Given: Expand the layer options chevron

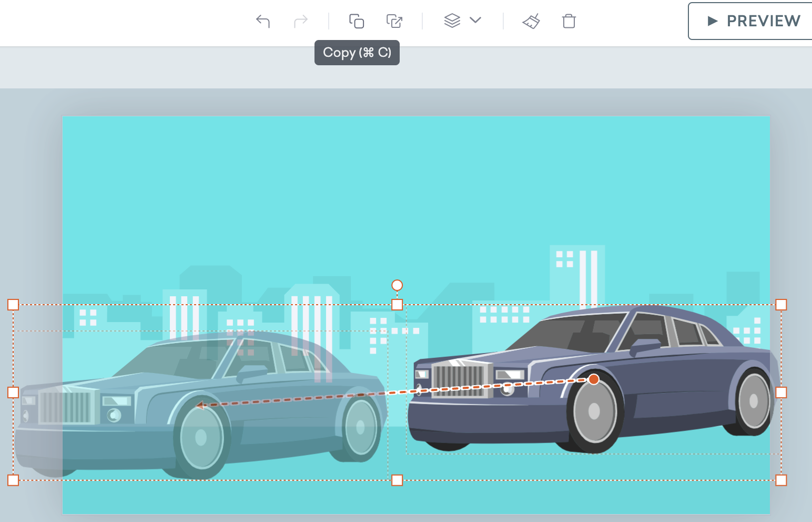Looking at the screenshot, I should click(x=475, y=21).
